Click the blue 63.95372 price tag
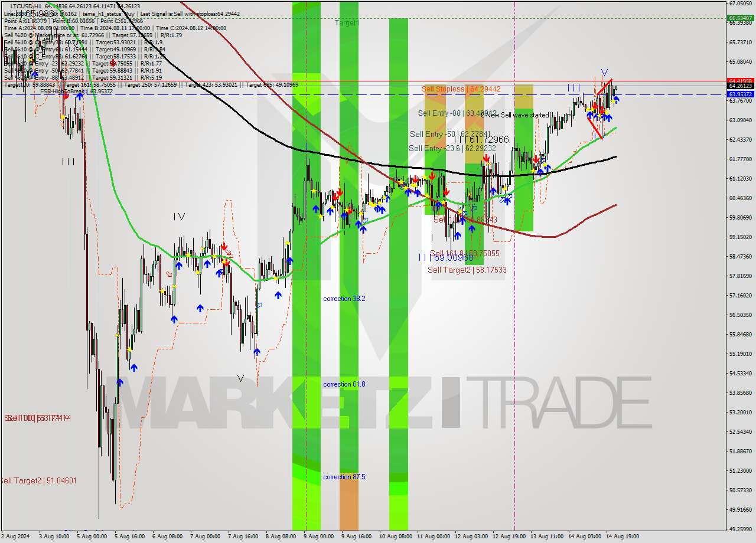 [740, 94]
